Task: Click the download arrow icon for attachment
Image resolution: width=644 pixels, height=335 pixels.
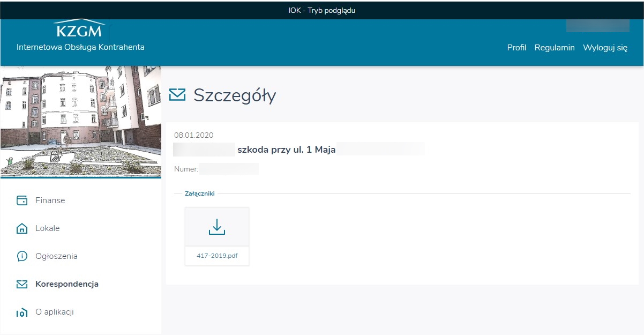Action: coord(217,227)
